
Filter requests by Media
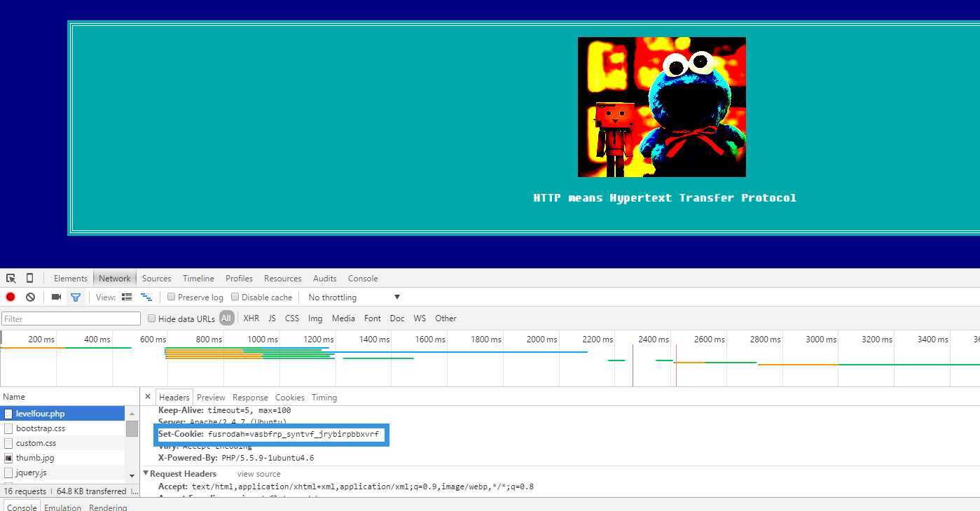coord(343,318)
